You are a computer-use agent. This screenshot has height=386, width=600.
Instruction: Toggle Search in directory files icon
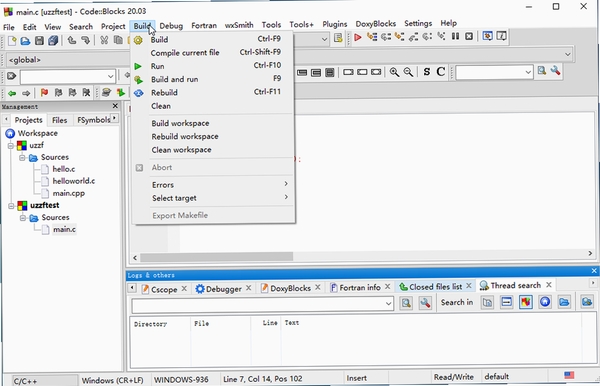[564, 302]
